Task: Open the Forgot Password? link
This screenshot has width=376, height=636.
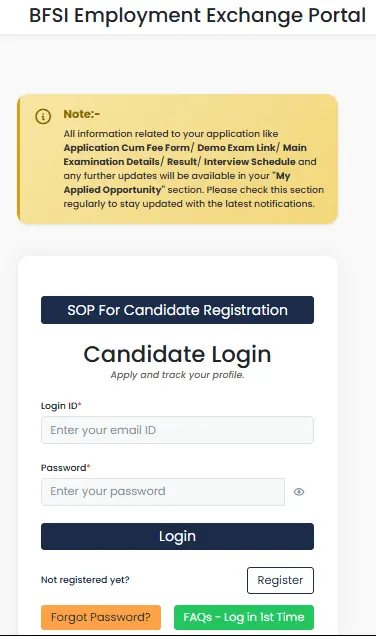Action: point(101,617)
